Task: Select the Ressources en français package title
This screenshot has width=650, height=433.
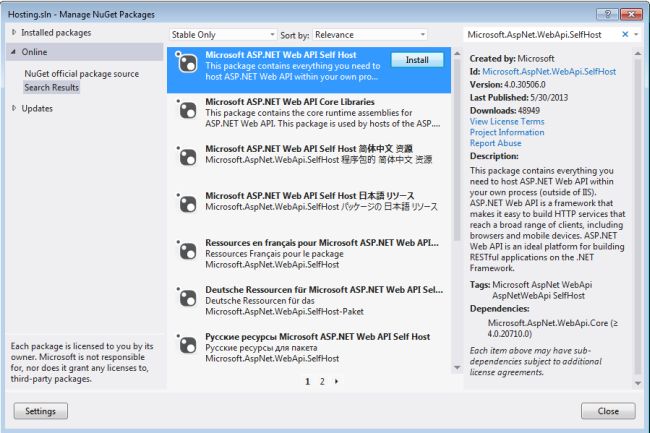Action: pos(322,242)
